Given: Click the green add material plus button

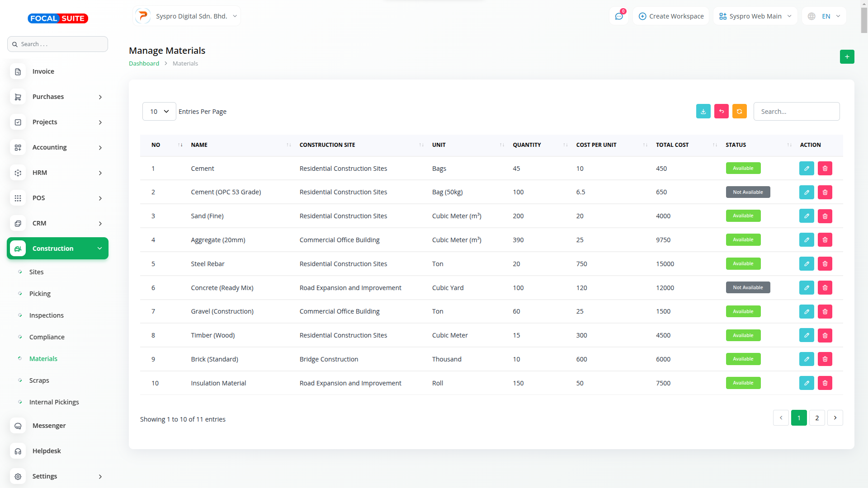Looking at the screenshot, I should 847,57.
